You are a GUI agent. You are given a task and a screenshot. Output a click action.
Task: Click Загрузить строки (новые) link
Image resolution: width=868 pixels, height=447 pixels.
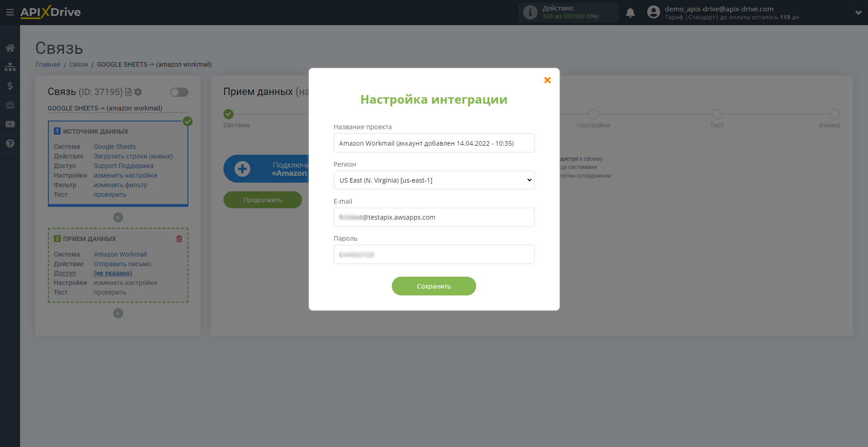click(133, 156)
